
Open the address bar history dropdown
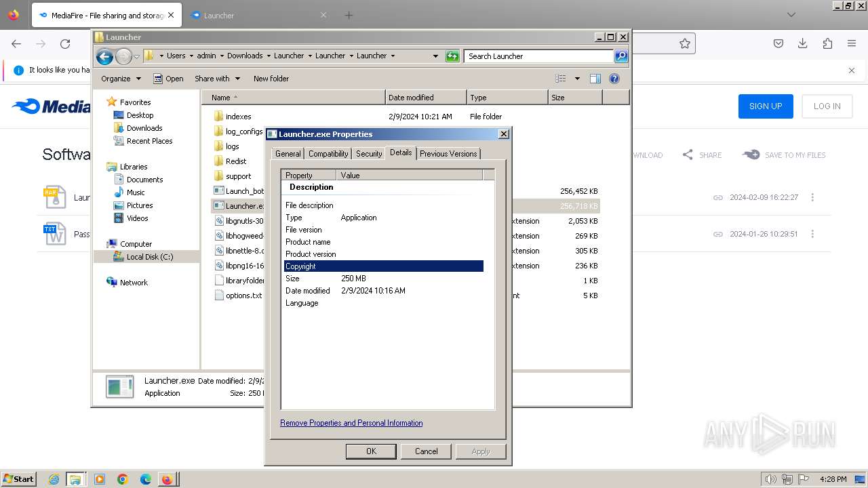click(x=435, y=56)
